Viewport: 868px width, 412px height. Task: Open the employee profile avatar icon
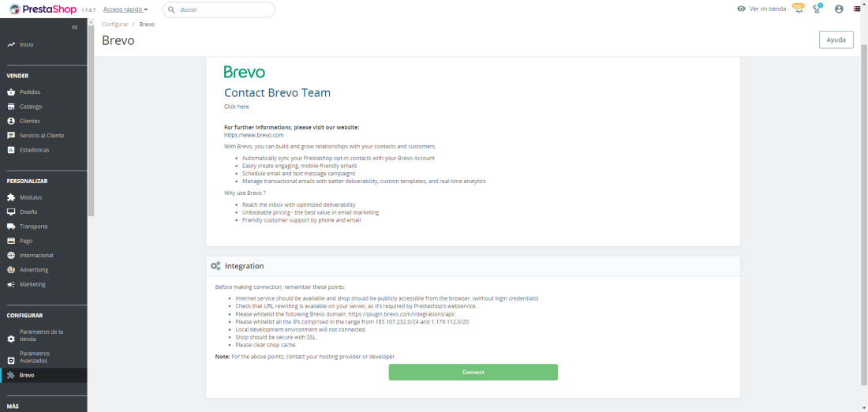(840, 9)
